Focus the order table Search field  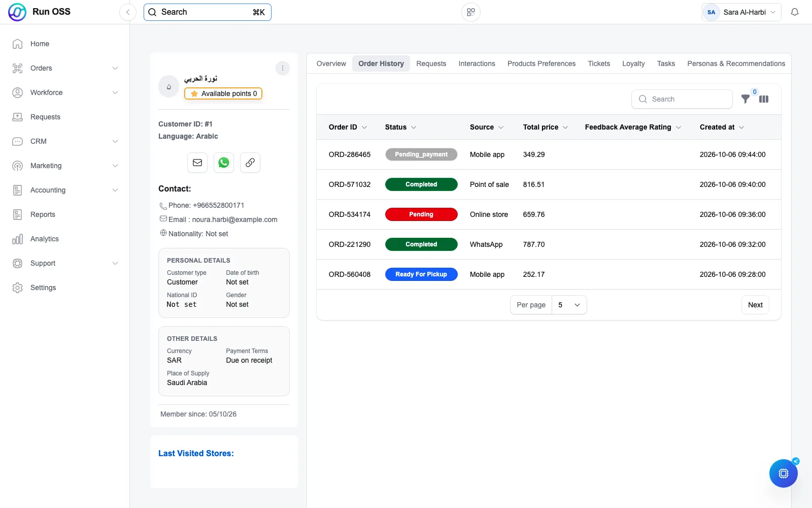(x=682, y=99)
